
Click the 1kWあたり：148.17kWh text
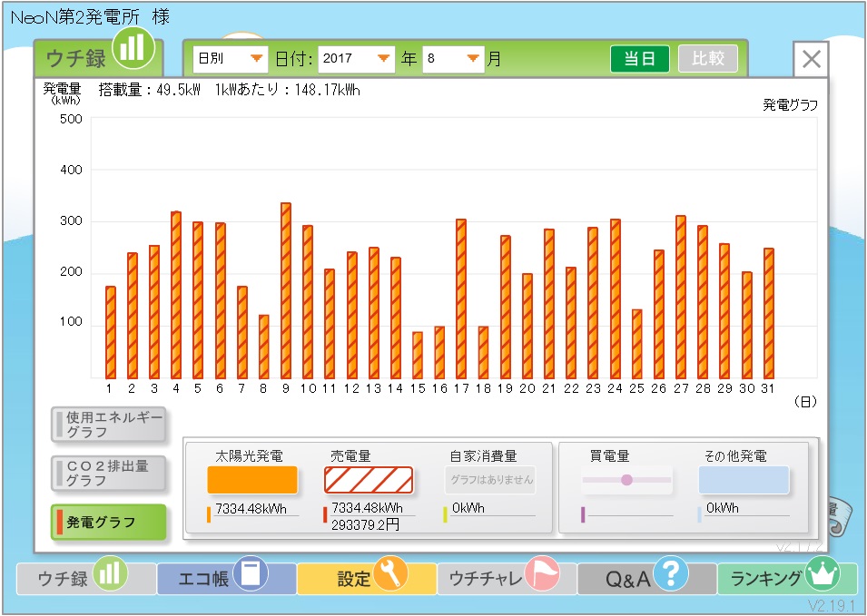click(x=288, y=90)
